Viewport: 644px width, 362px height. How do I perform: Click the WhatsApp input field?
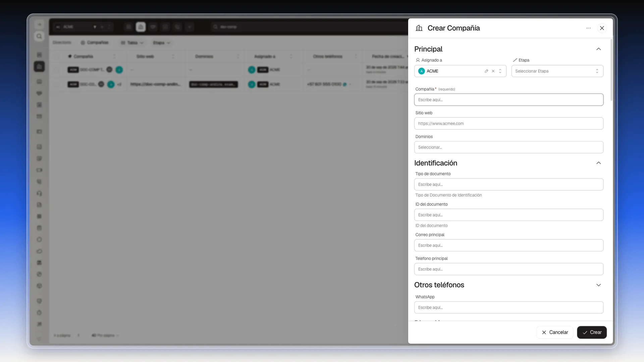tap(508, 308)
